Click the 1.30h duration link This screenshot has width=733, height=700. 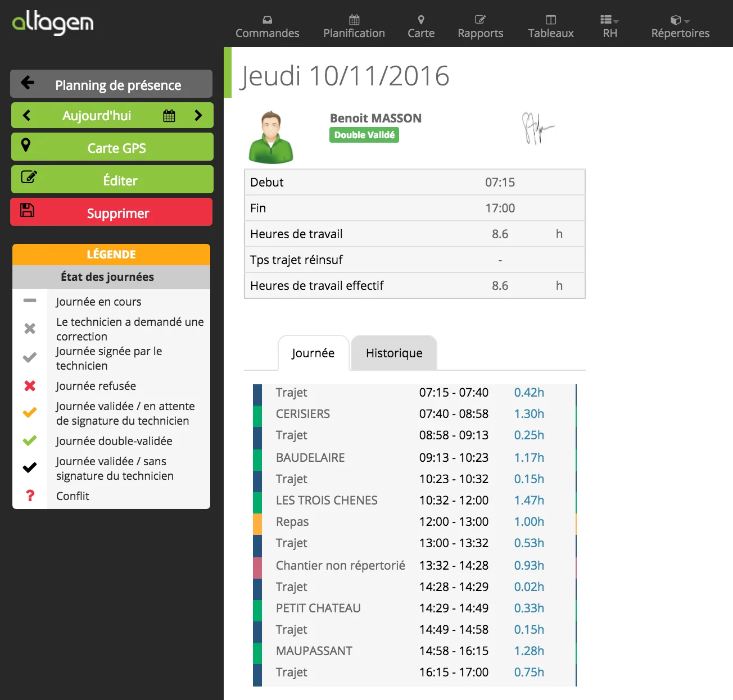click(x=529, y=413)
